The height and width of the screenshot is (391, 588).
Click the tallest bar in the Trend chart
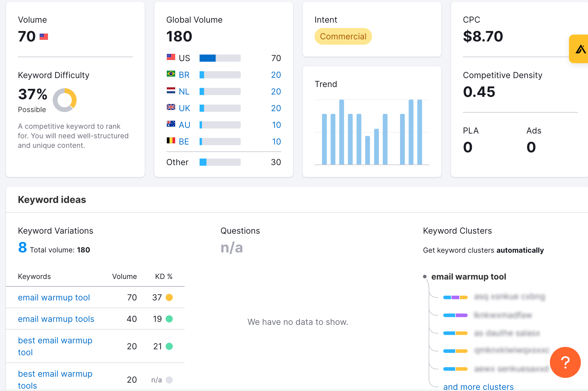342,132
